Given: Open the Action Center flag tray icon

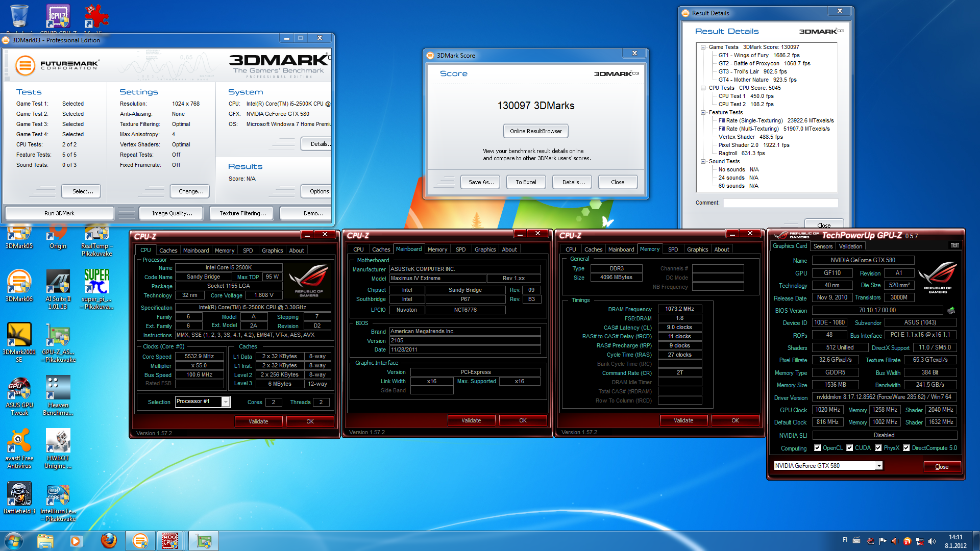Looking at the screenshot, I should coord(883,541).
